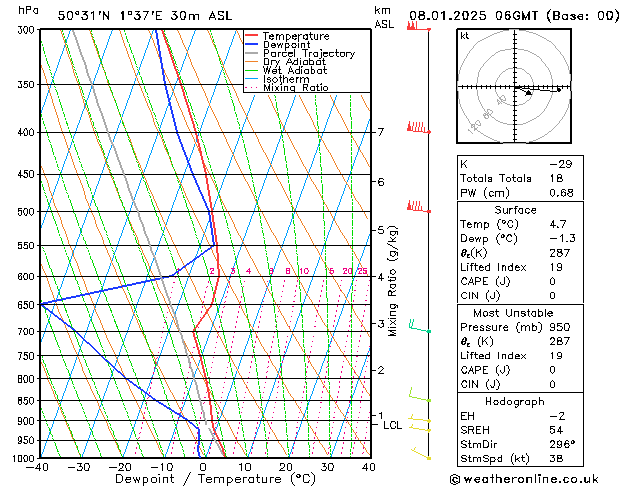This screenshot has height=486, width=629.
Task: Click the '500' pressure level label
Action: (x=27, y=212)
